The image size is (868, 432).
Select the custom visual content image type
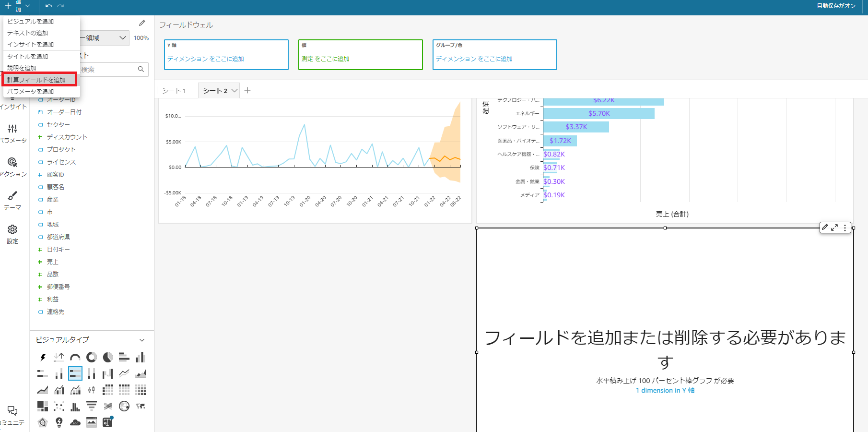pyautogui.click(x=92, y=422)
